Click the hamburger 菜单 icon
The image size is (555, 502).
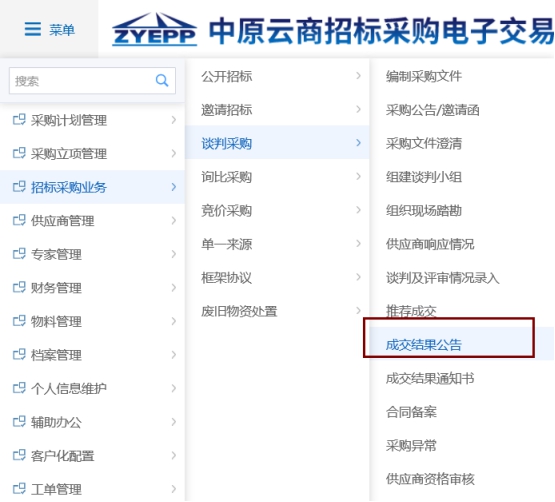[x=33, y=29]
